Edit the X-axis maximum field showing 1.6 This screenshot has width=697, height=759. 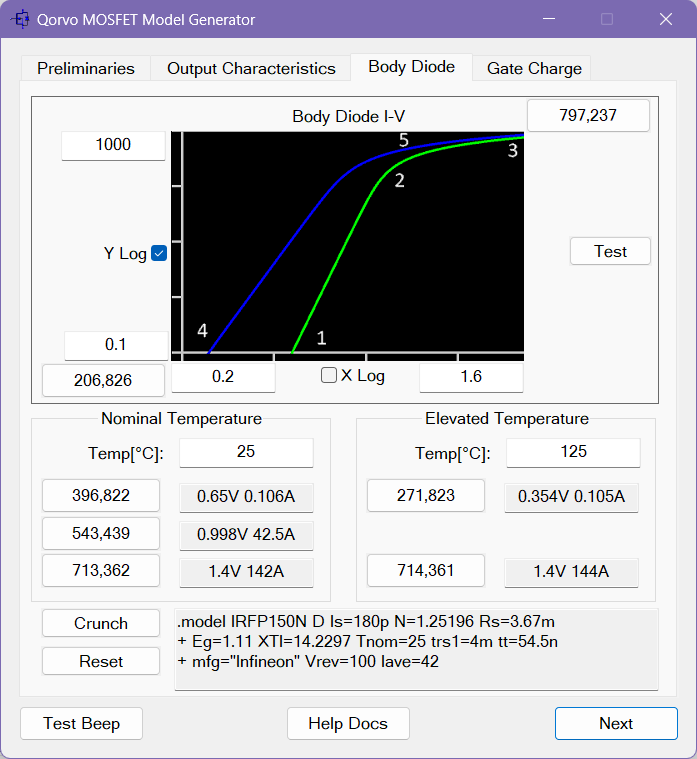pos(471,377)
